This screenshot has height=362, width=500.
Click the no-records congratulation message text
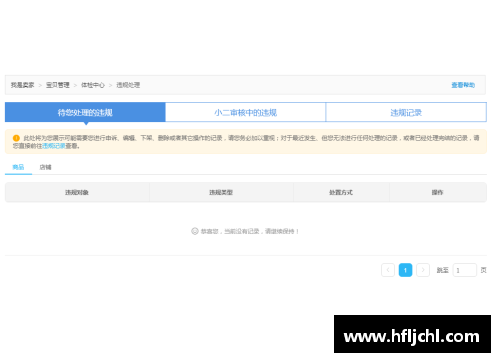[250, 231]
